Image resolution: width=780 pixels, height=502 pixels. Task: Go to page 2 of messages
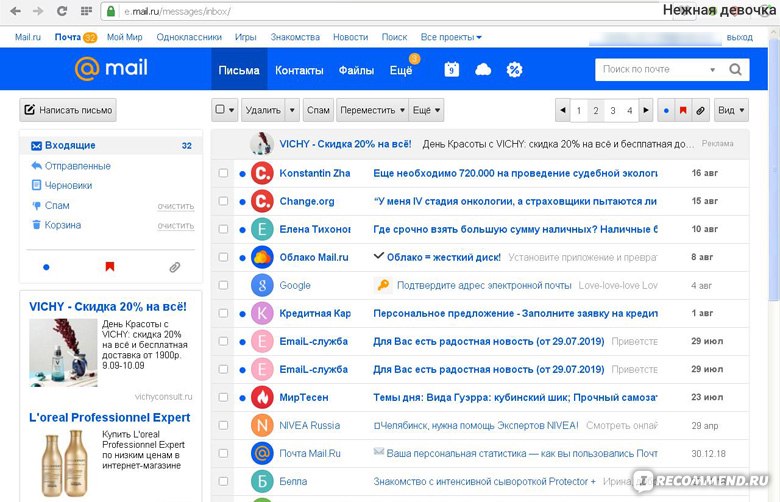click(x=595, y=110)
